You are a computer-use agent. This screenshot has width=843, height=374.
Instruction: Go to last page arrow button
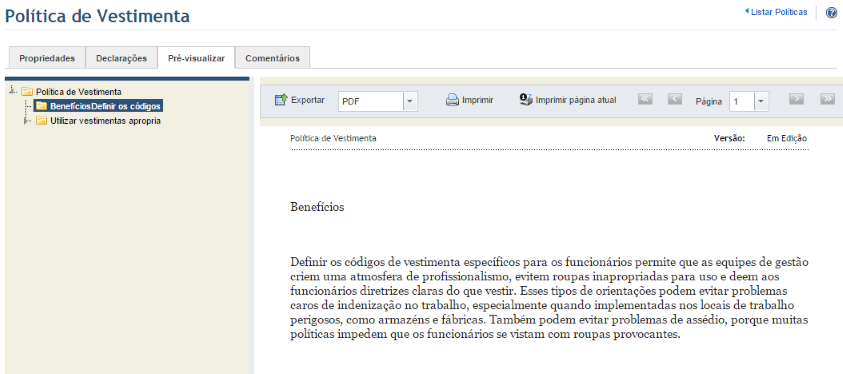pos(827,98)
